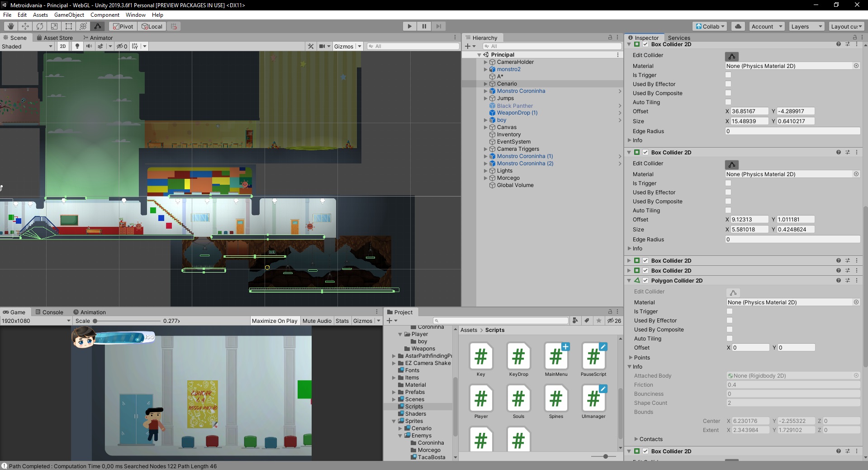868x470 pixels.
Task: Toggle Pivot handle position button
Action: point(123,26)
